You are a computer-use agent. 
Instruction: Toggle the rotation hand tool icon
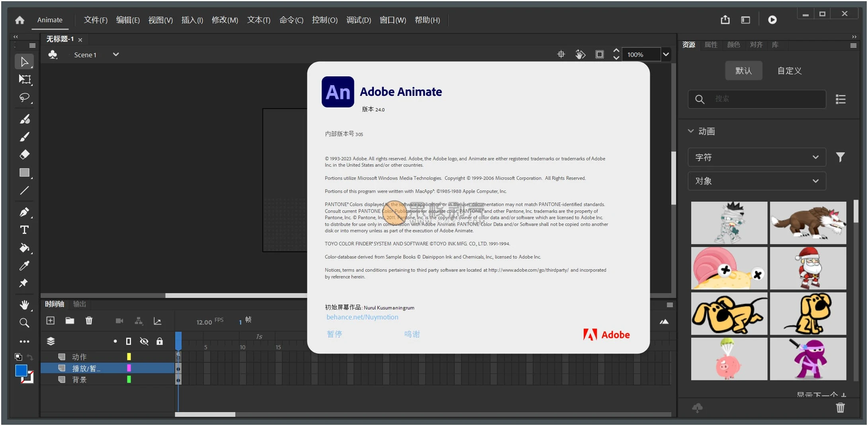580,54
